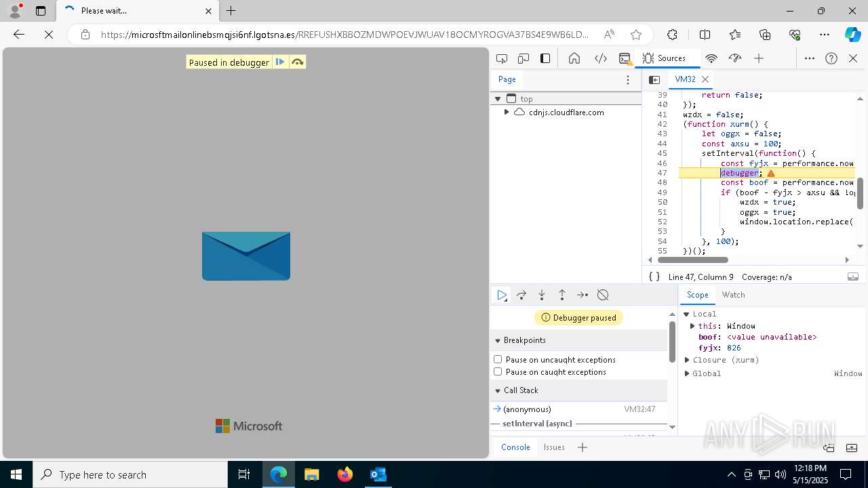Click the browser address bar

(344, 35)
